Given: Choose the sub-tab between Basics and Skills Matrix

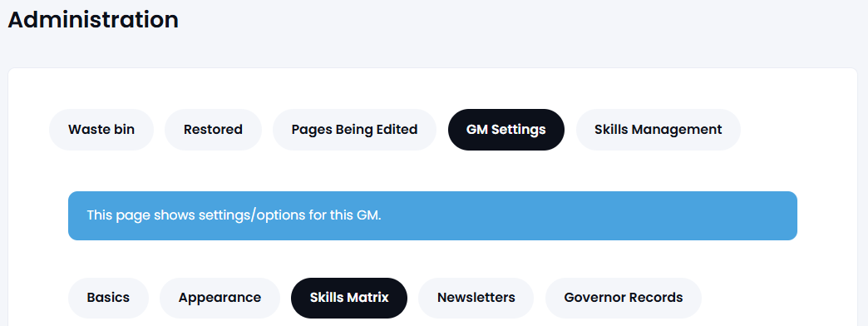Looking at the screenshot, I should (219, 298).
